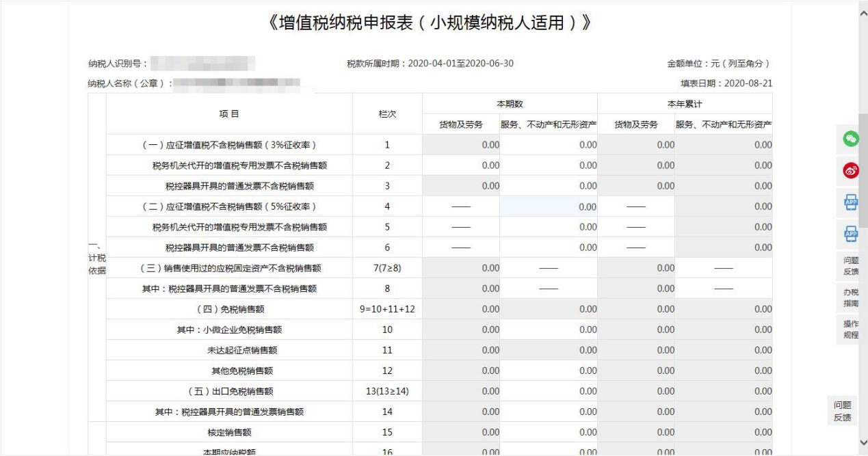This screenshot has height=456, width=868.
Task: Click row label （四）免税销售额
Action: [x=229, y=309]
